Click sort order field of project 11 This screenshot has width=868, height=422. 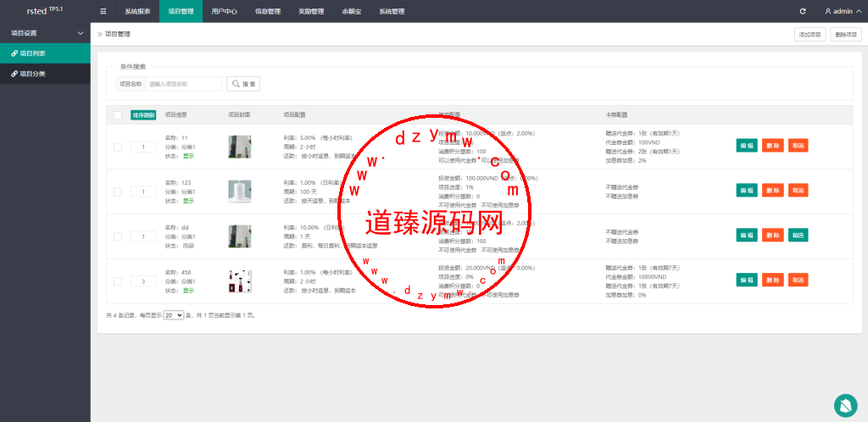tap(143, 147)
